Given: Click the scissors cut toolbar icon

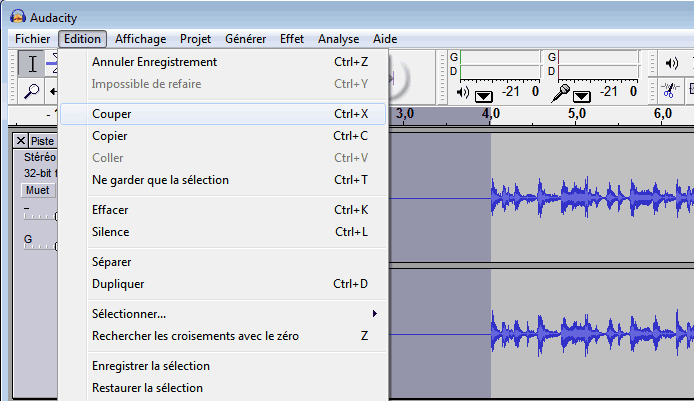Looking at the screenshot, I should click(x=670, y=91).
